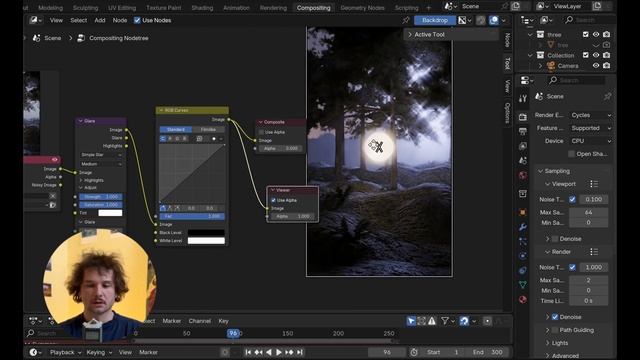Viewport: 640px width, 360px height.
Task: Jump to the first frame
Action: click(x=248, y=352)
